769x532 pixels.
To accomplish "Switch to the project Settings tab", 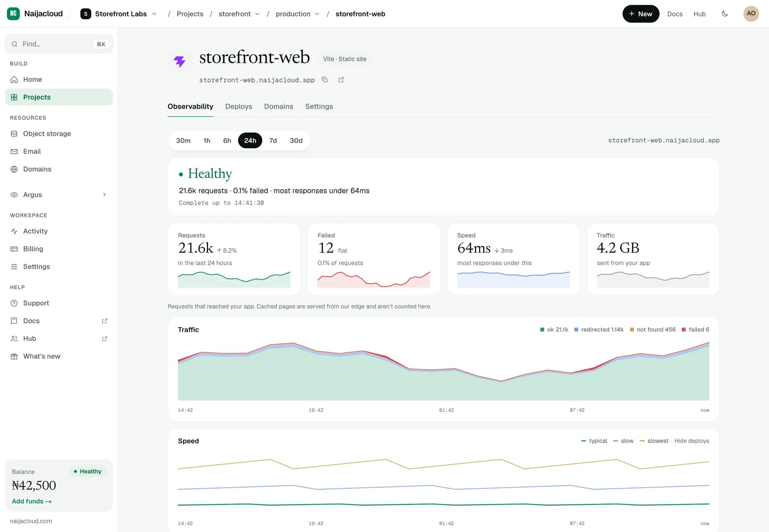I will pos(319,106).
